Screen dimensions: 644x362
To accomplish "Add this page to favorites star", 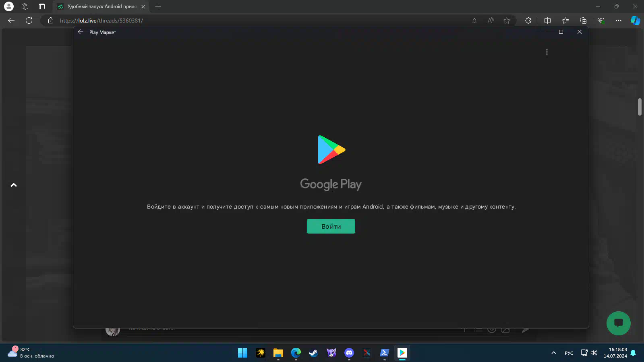I will (x=506, y=21).
